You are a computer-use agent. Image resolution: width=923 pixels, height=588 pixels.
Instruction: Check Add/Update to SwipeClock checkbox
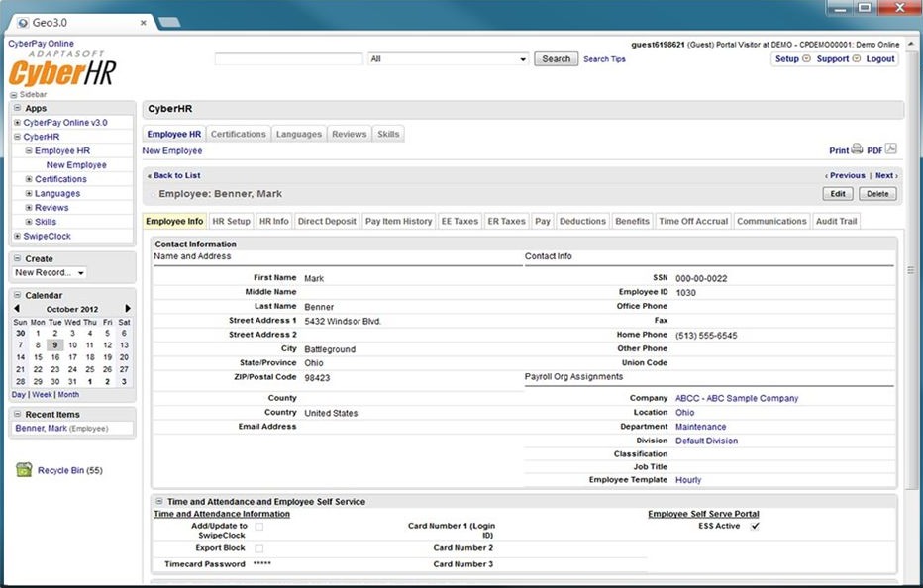pyautogui.click(x=259, y=527)
